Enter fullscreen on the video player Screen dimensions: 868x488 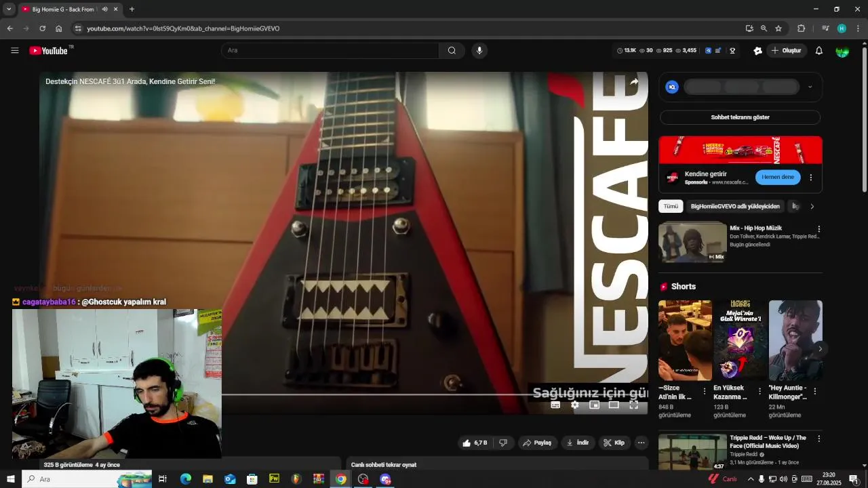[x=633, y=405]
